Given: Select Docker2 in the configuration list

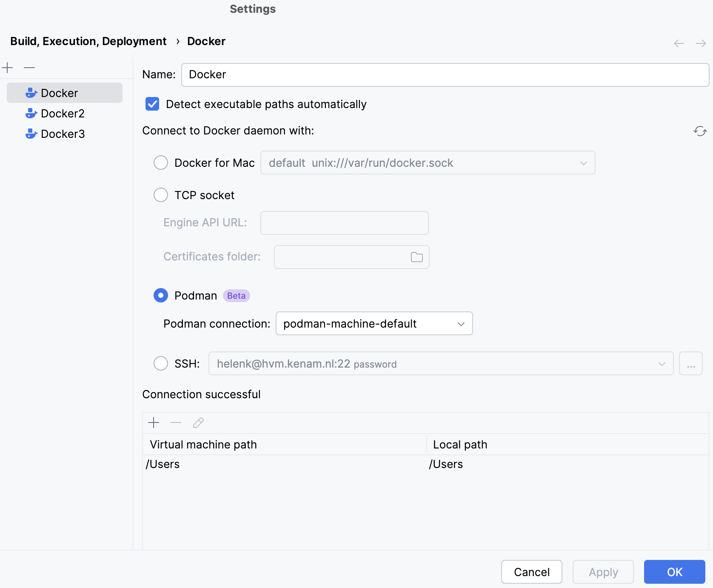Looking at the screenshot, I should [62, 113].
